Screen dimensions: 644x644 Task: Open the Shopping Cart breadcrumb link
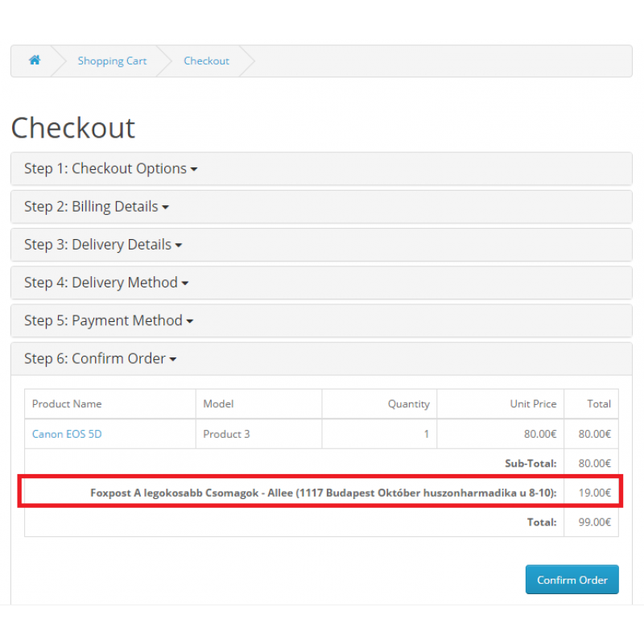[x=112, y=61]
